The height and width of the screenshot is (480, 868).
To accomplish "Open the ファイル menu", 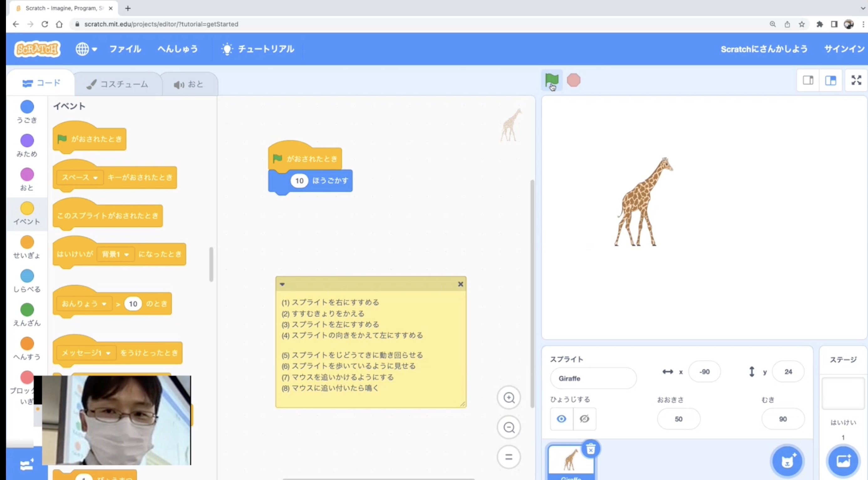I will (125, 49).
